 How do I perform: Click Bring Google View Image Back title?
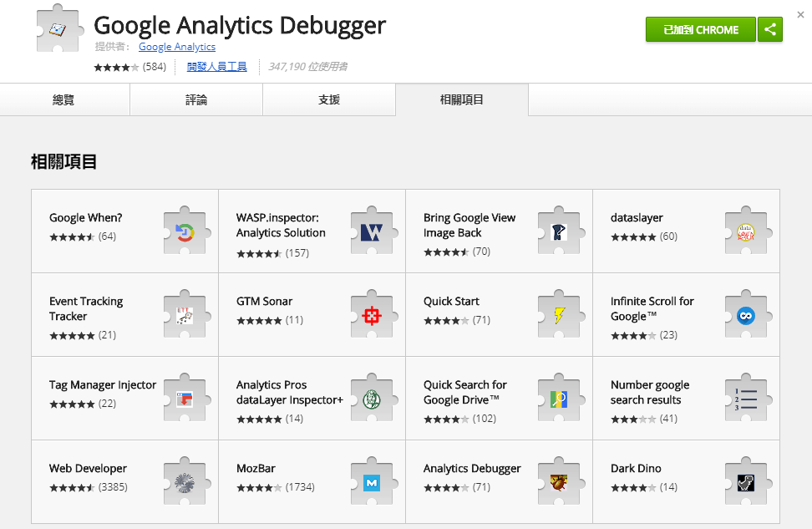[x=469, y=226]
